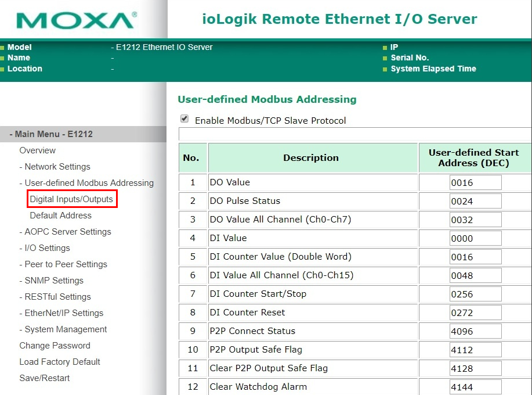Go to the Overview page

click(x=37, y=150)
